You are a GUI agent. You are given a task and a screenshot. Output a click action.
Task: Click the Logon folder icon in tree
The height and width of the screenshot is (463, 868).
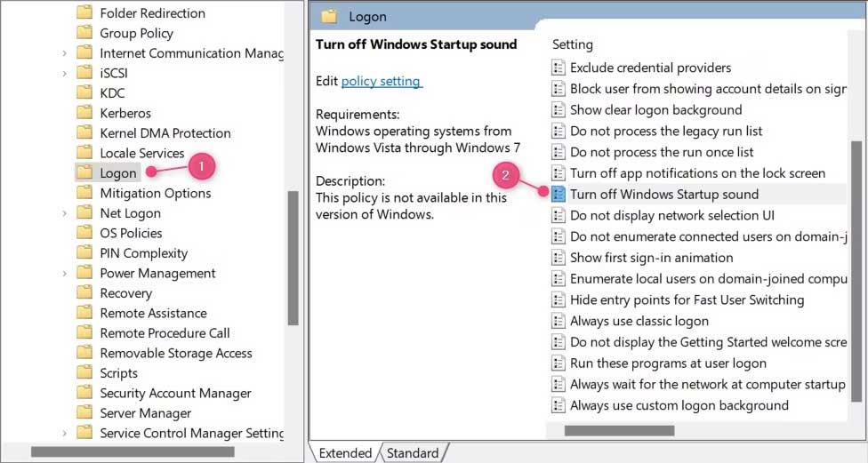click(84, 173)
